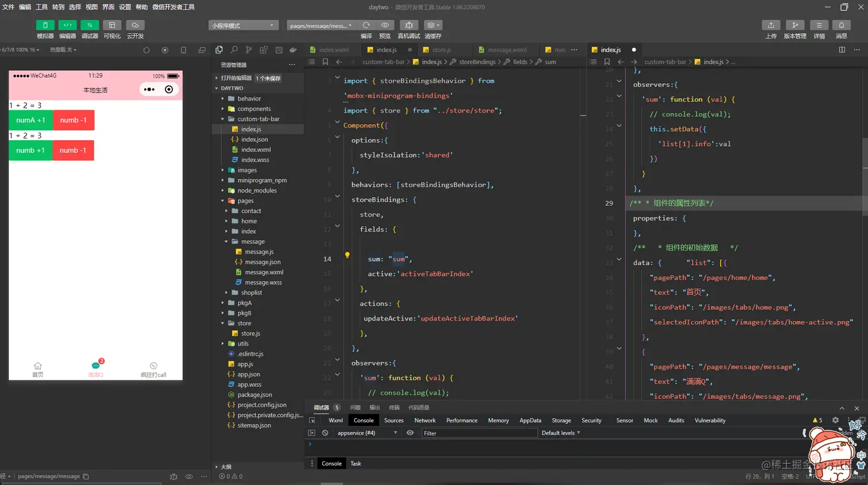Click the Upload (上传) icon
This screenshot has height=485, width=868.
coord(771,25)
